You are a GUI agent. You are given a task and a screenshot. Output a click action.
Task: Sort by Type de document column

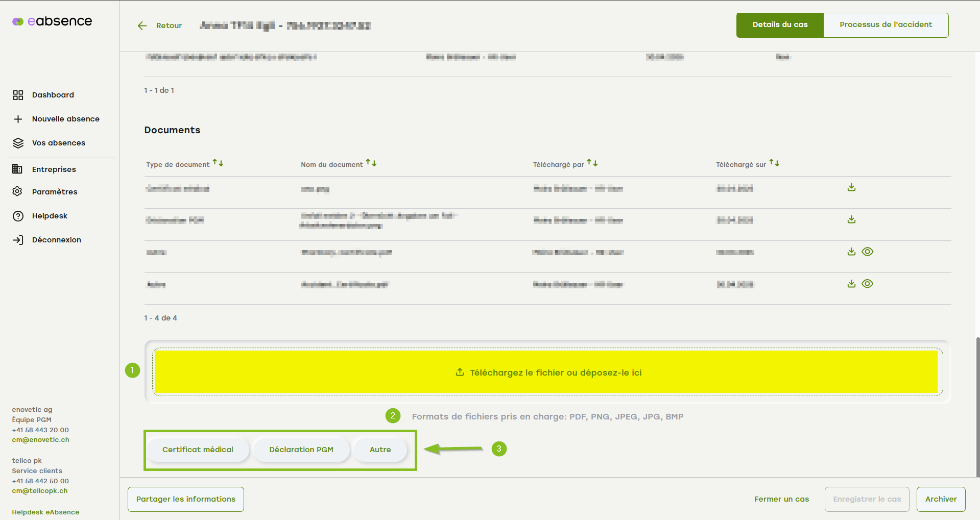(x=218, y=163)
